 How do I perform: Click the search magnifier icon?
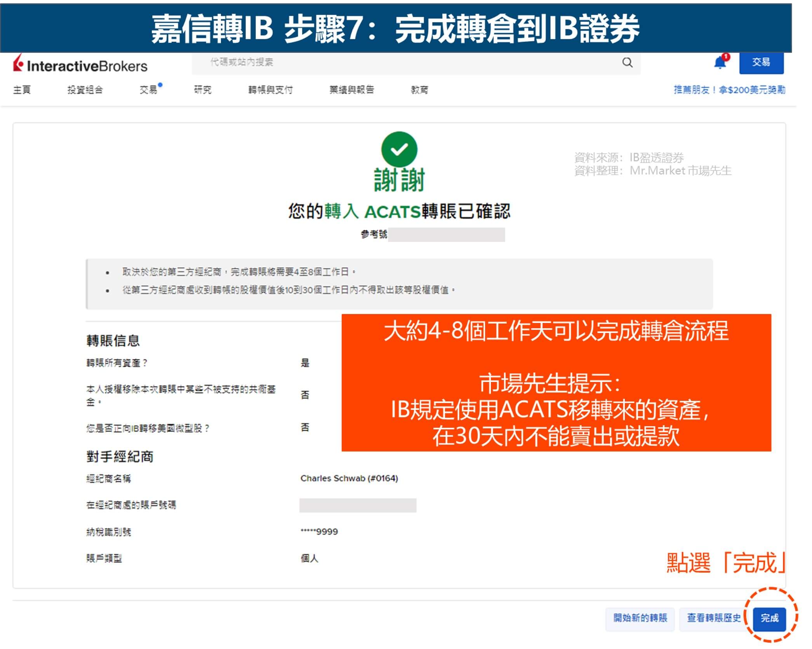coord(627,62)
